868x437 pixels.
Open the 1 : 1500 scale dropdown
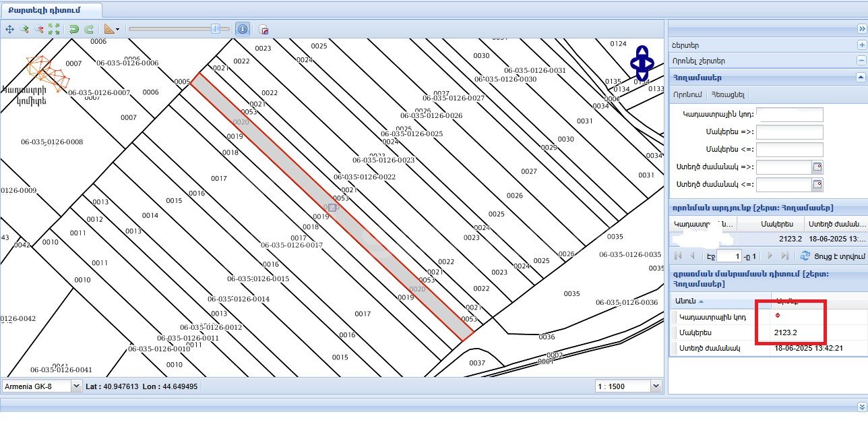point(656,386)
